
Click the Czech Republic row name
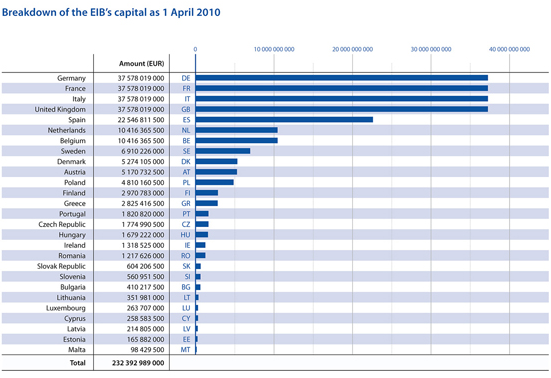[62, 224]
